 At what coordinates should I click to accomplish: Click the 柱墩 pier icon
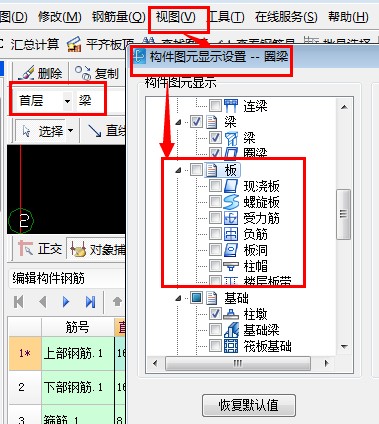pos(231,313)
